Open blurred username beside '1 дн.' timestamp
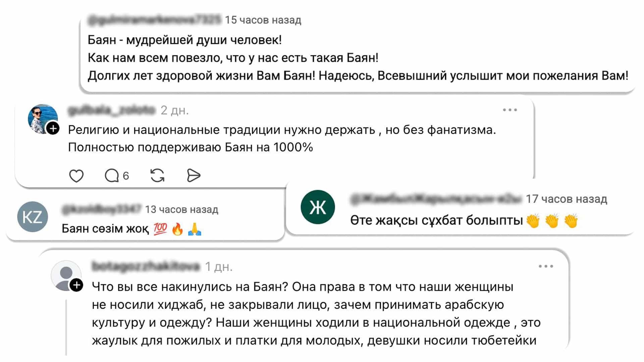Image resolution: width=644 pixels, height=362 pixels. 146,266
